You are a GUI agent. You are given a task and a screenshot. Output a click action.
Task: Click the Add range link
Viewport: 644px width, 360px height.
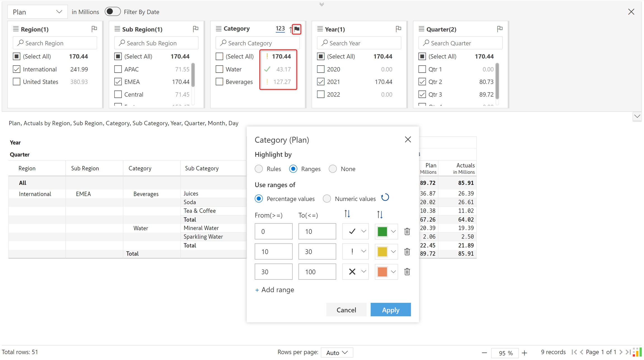[x=275, y=290]
